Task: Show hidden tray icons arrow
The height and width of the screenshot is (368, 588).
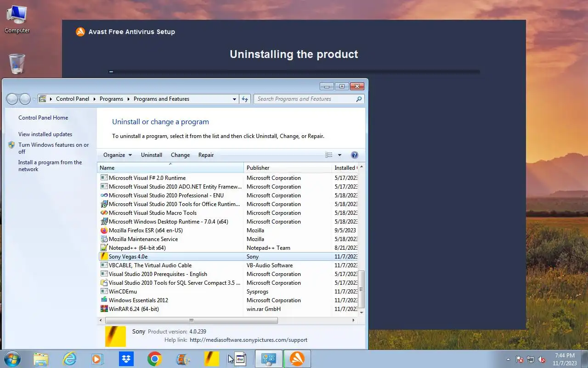Action: [508, 359]
